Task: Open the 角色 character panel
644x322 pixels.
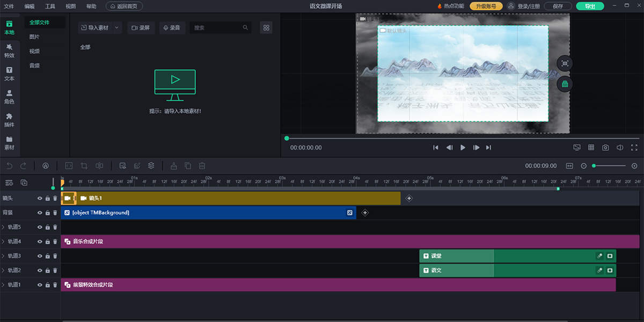Action: [9, 97]
